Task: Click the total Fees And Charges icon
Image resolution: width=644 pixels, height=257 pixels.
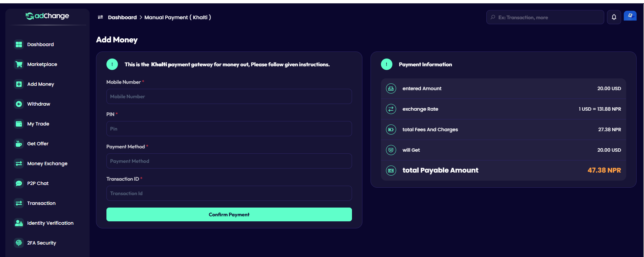Action: [x=391, y=130]
